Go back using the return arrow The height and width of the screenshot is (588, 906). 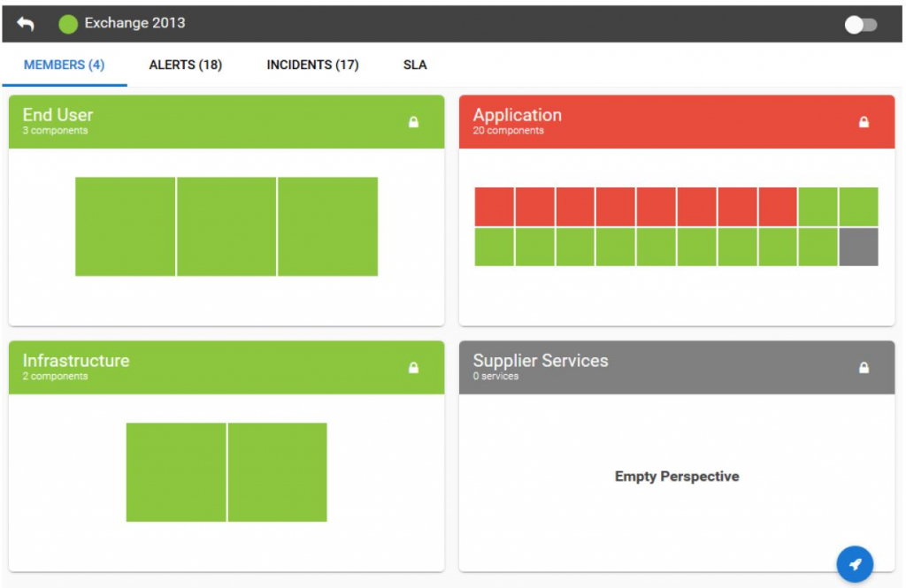pos(26,24)
